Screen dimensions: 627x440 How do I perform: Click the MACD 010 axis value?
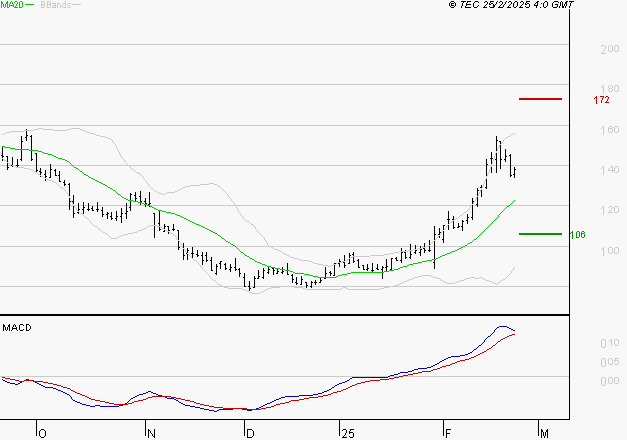click(610, 343)
